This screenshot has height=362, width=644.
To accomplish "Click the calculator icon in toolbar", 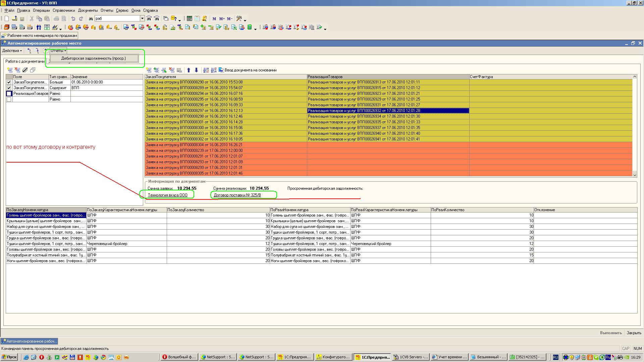I will point(190,19).
